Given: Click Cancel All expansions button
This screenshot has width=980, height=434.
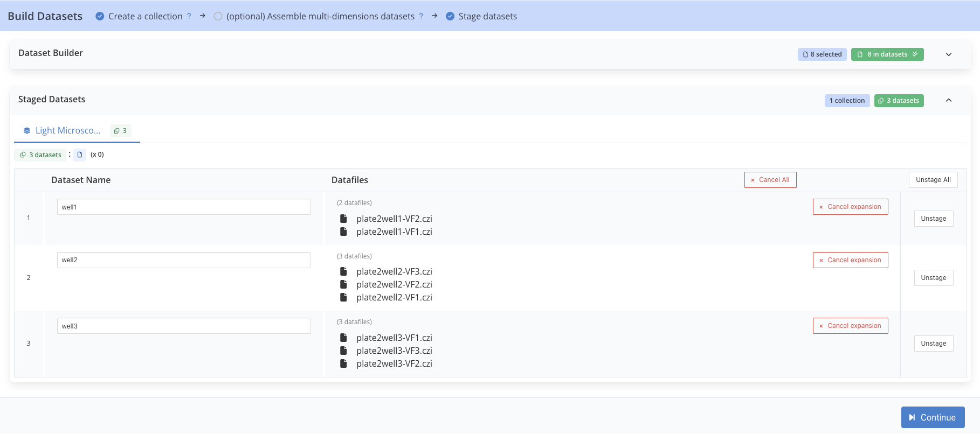Looking at the screenshot, I should [x=770, y=180].
